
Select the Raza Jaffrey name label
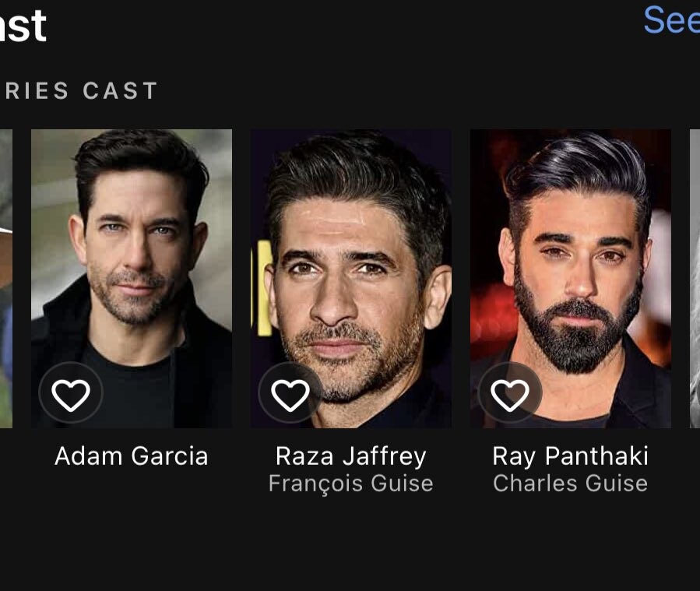(x=351, y=456)
